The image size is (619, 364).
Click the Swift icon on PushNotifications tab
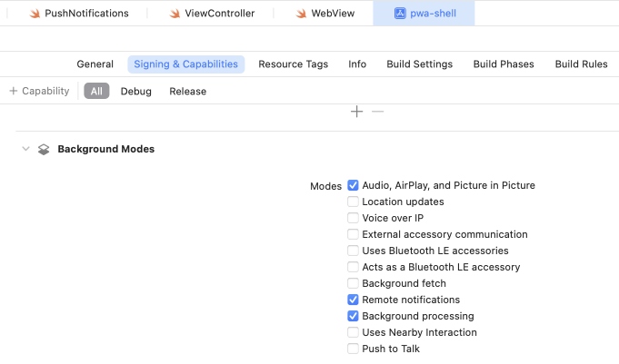pos(35,14)
